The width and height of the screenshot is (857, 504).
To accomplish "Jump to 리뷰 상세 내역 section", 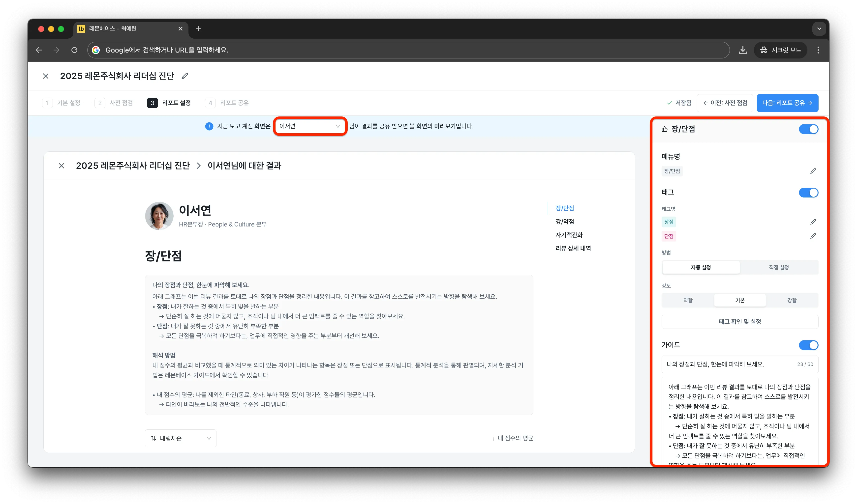I will [573, 249].
